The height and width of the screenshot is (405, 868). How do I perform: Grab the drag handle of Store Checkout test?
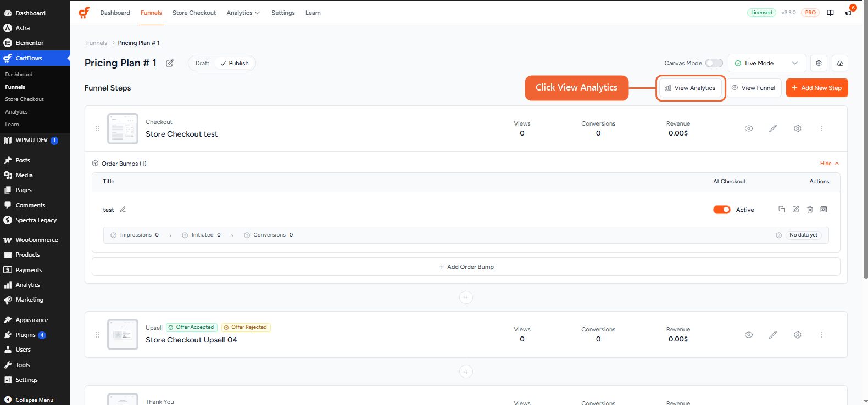(97, 128)
